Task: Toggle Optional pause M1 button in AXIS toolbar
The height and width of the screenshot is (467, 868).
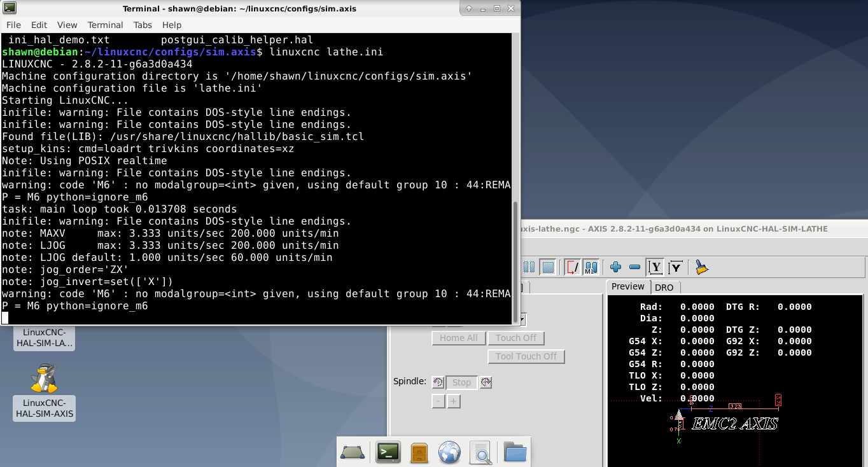Action: [591, 267]
